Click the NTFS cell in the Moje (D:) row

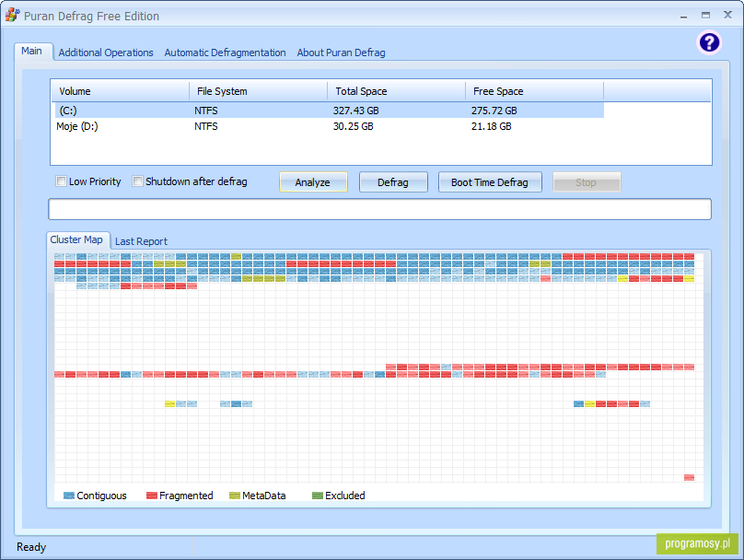click(x=206, y=126)
